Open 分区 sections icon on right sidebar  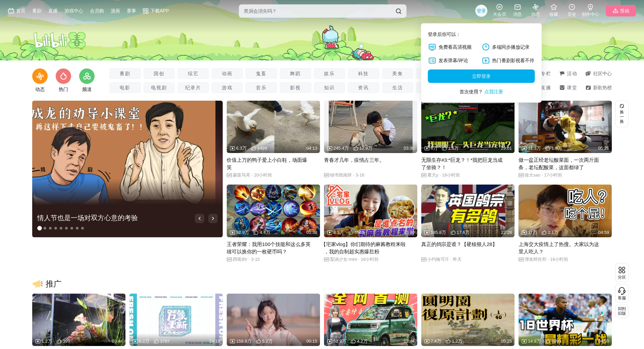click(622, 272)
